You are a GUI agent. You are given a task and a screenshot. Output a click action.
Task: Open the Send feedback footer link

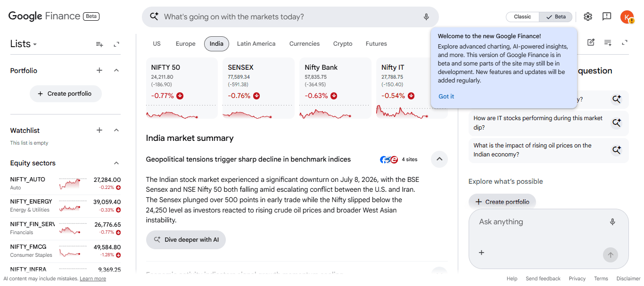(x=543, y=278)
